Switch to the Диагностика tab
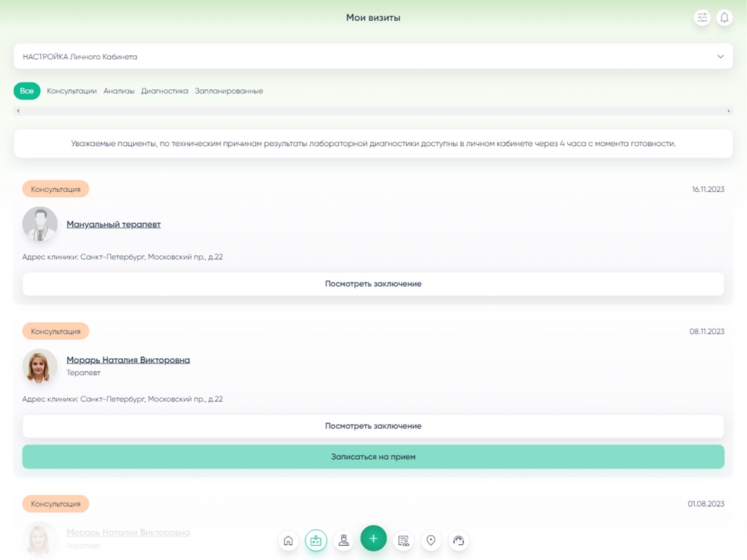 (164, 91)
